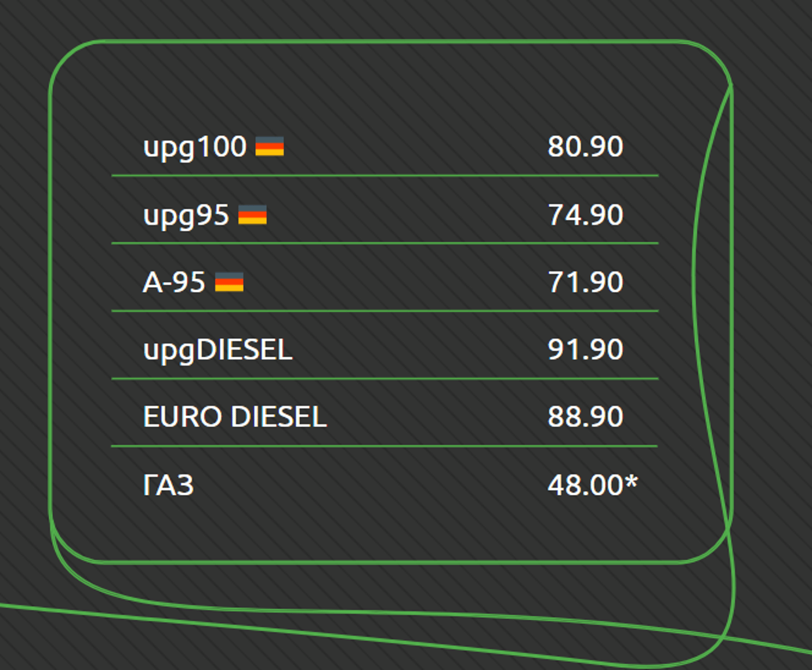The width and height of the screenshot is (812, 670).
Task: Click the 91.90 price for upgDIESEL
Action: click(x=585, y=350)
